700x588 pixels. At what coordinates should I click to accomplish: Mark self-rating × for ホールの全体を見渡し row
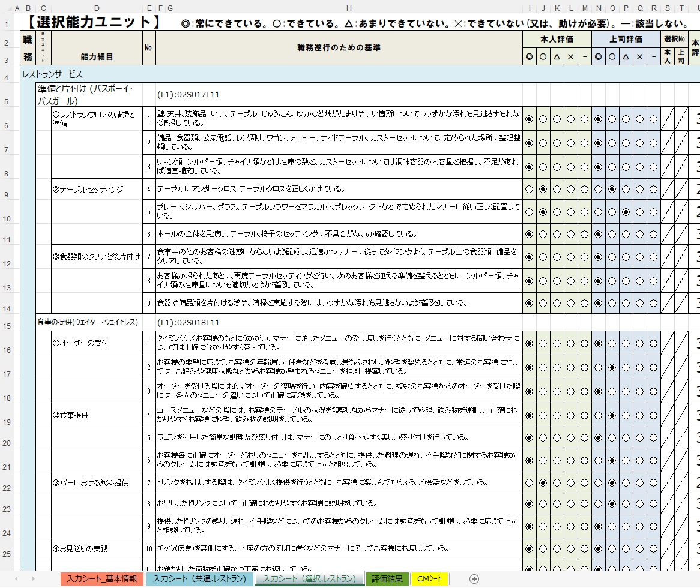[x=570, y=235]
